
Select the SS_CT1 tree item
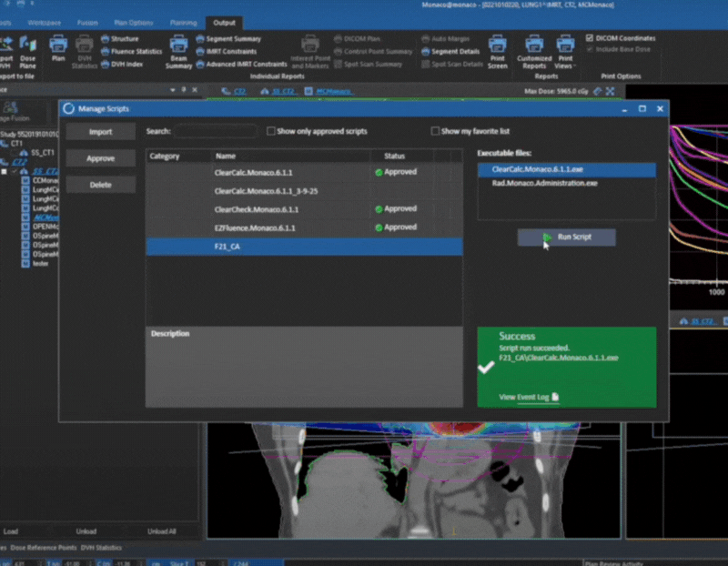(x=42, y=153)
